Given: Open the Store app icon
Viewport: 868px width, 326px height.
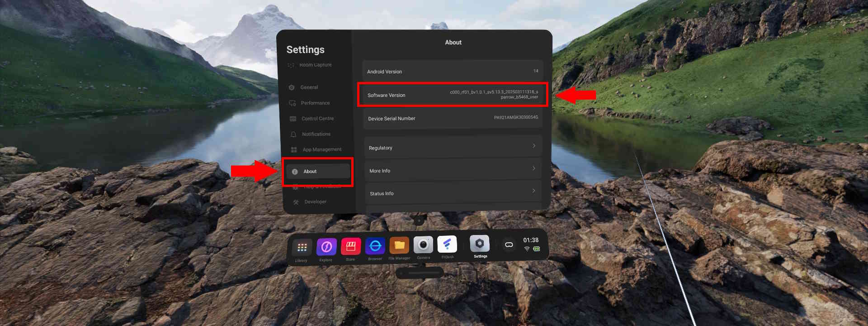Looking at the screenshot, I should tap(351, 246).
